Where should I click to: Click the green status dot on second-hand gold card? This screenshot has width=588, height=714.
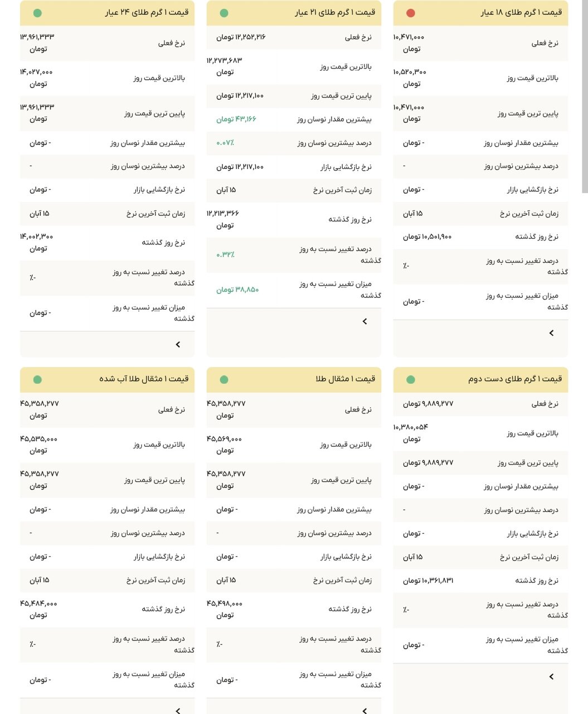[410, 379]
